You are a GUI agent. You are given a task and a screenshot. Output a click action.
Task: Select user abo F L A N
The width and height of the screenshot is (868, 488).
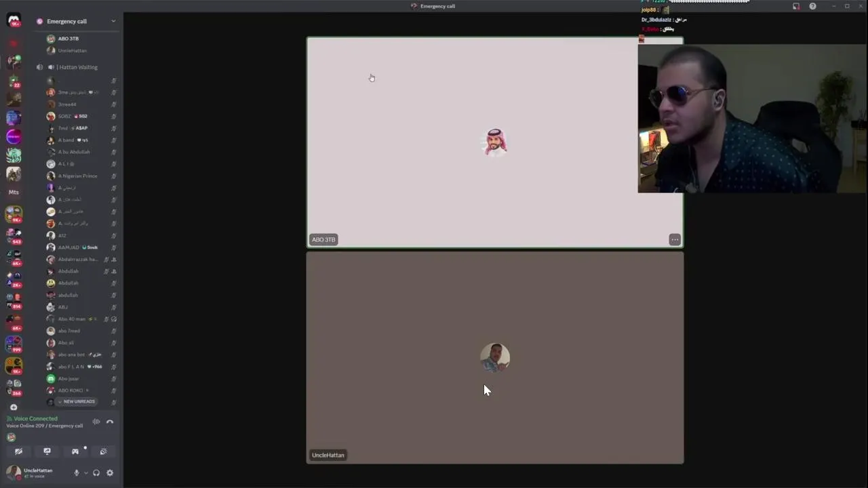click(x=80, y=367)
